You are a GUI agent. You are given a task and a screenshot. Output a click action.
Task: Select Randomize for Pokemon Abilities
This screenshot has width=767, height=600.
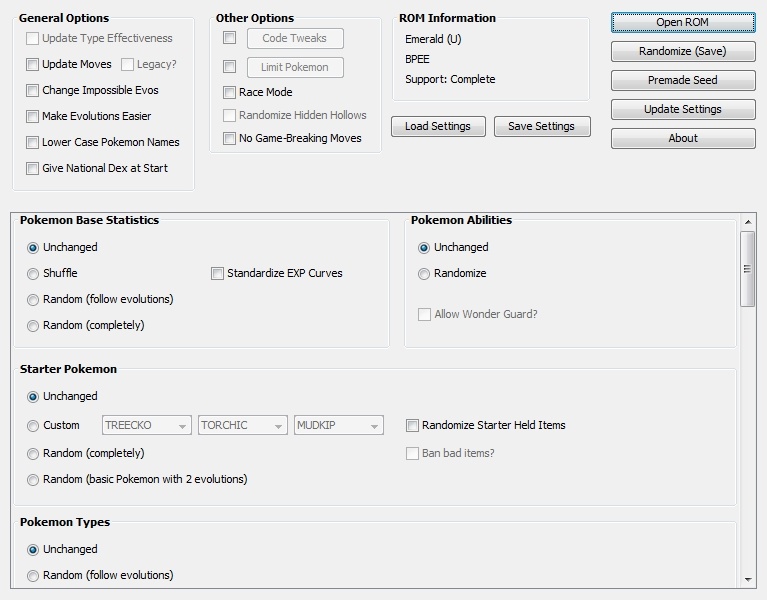(424, 274)
